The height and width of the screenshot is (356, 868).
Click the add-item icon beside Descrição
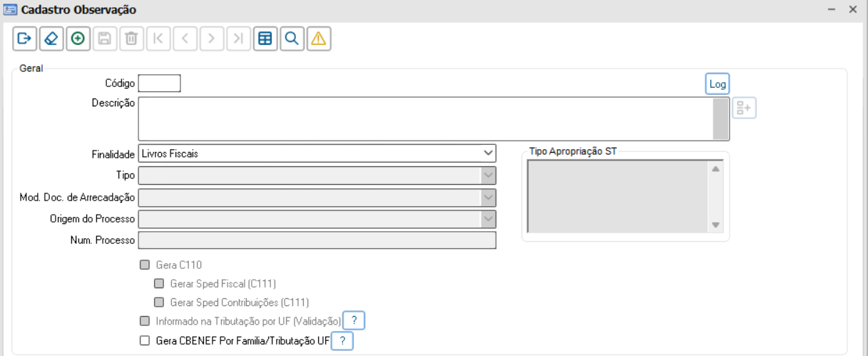point(744,109)
